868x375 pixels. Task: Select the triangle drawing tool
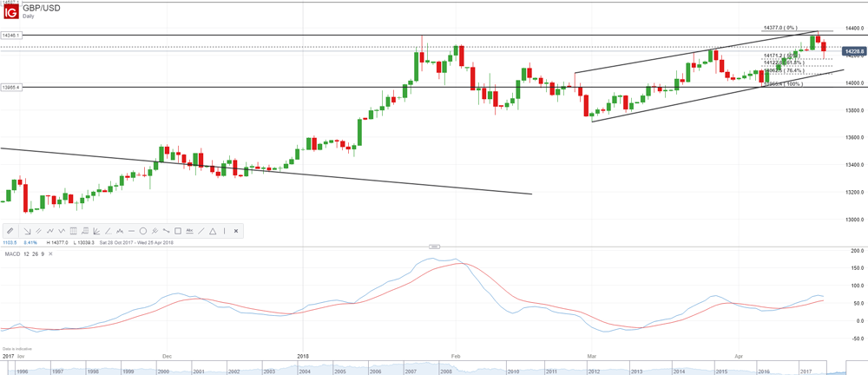click(213, 231)
